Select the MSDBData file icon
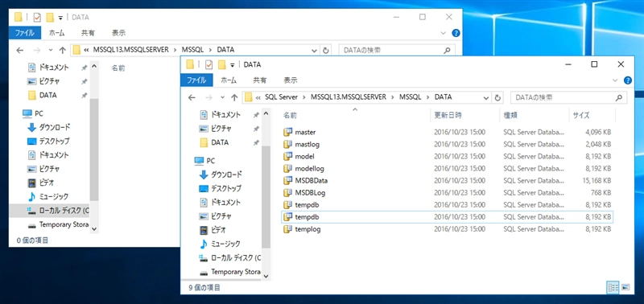The image size is (644, 304). click(x=287, y=180)
